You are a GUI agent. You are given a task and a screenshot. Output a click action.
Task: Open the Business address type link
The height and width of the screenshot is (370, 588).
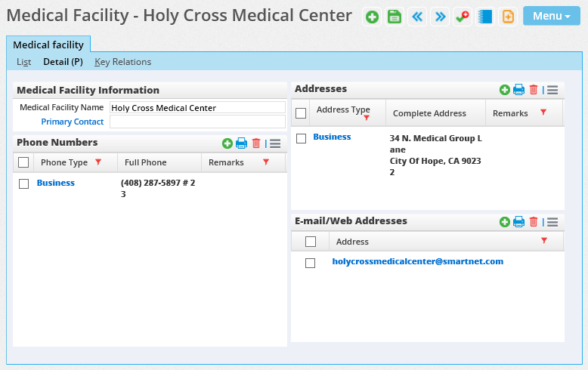pos(332,137)
